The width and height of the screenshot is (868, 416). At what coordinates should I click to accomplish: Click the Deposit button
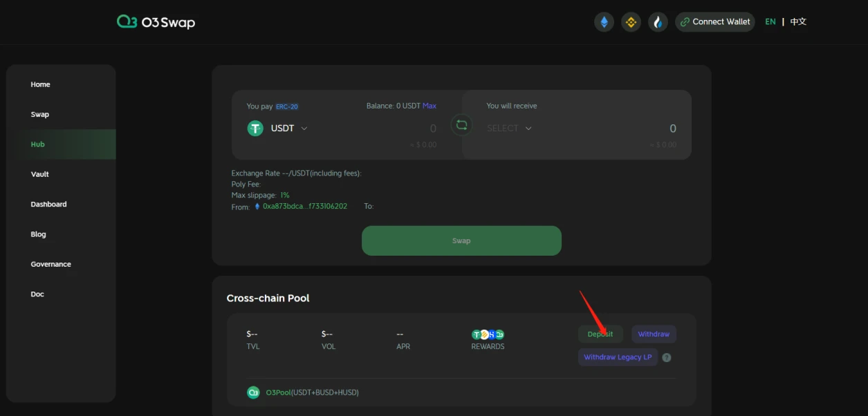(x=600, y=334)
